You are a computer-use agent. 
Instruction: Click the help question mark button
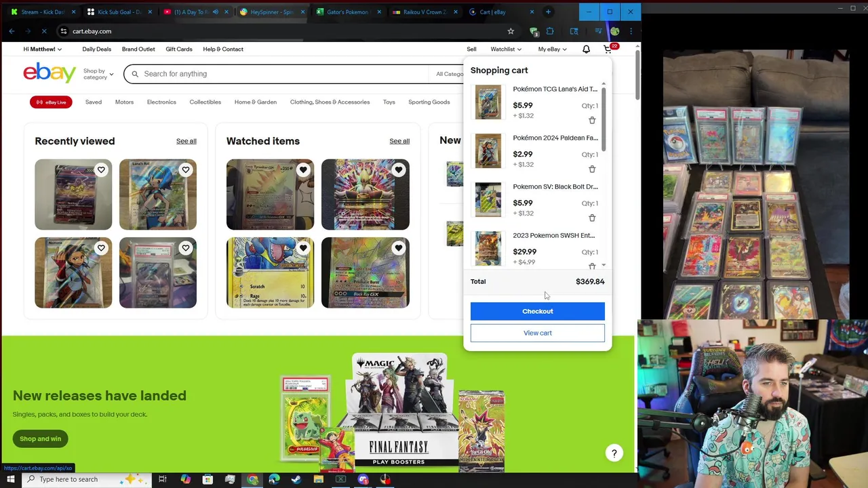614,453
